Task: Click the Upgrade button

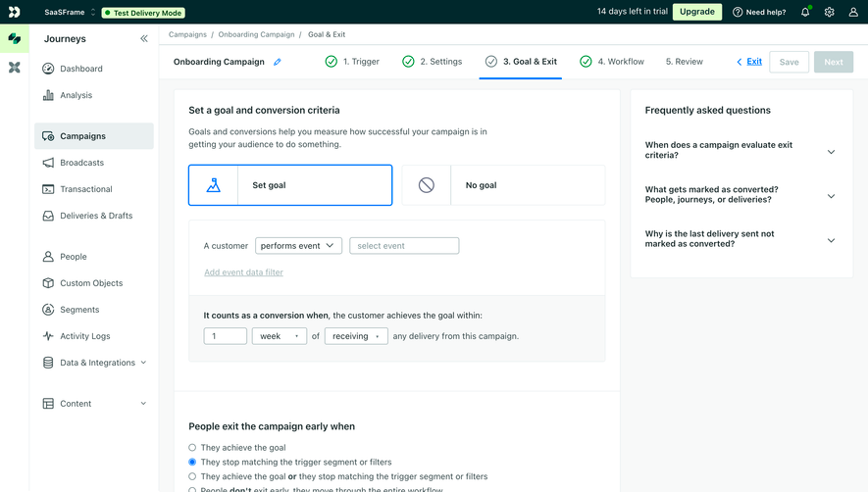Action: [697, 12]
